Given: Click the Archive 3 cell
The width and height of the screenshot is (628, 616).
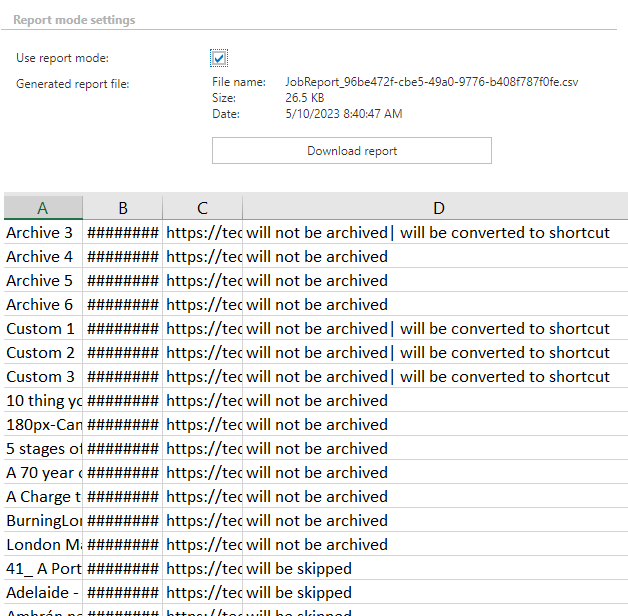Looking at the screenshot, I should [42, 233].
